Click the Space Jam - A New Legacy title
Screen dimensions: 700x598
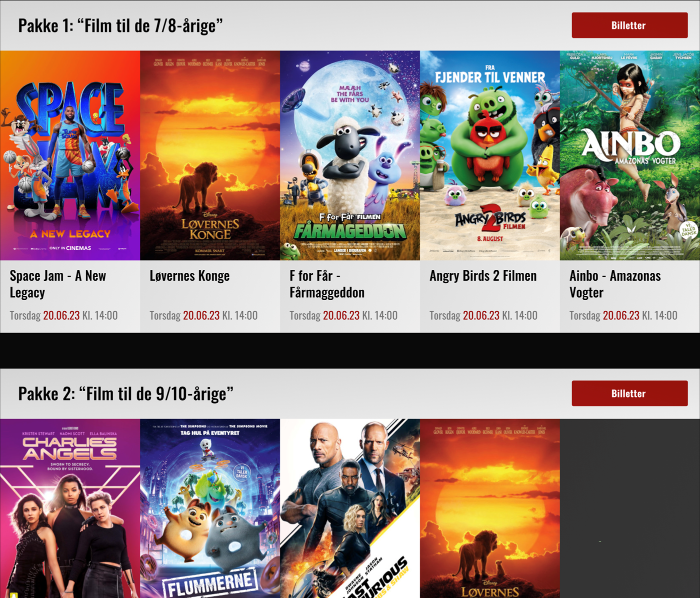tap(58, 284)
